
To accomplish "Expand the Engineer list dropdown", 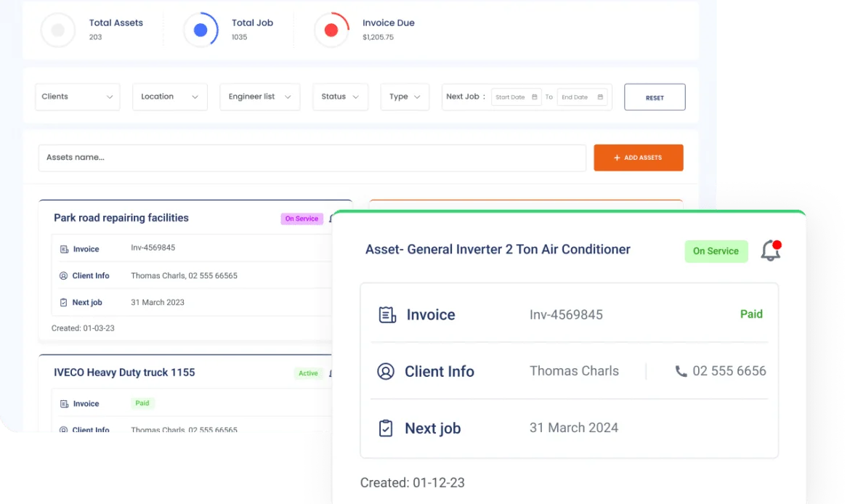I will tap(259, 97).
